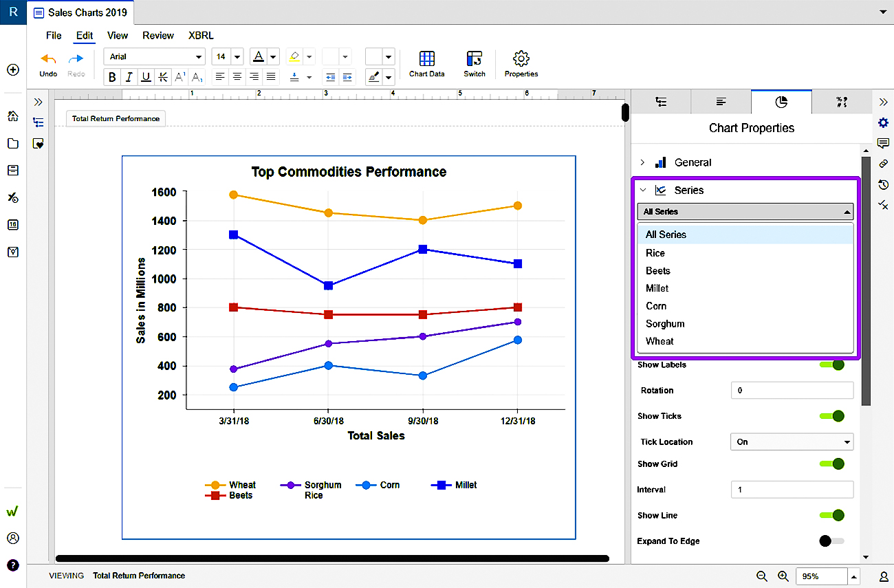Viewport: 894px width, 588px height.
Task: Open the Home icon in left sidebar
Action: (x=12, y=116)
